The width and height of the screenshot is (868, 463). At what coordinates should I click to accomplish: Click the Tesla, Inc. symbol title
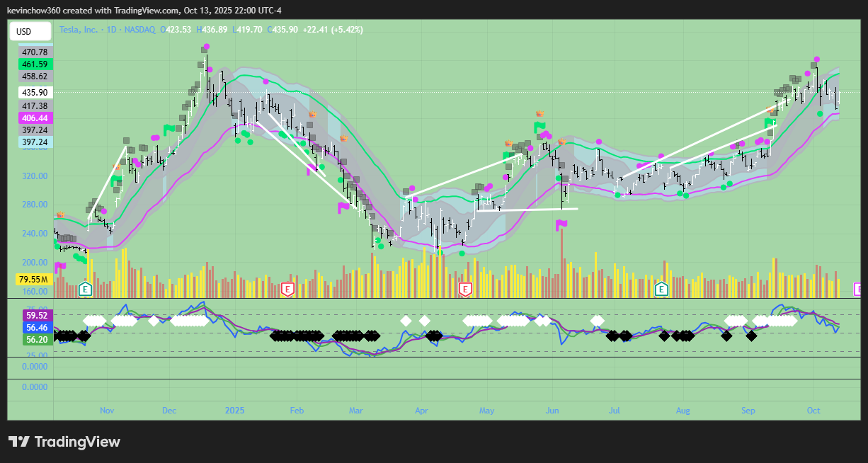pos(80,30)
